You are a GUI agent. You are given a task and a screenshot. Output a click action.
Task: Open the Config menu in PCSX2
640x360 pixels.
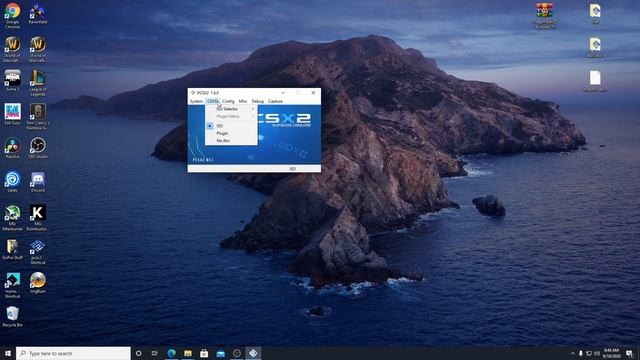click(x=228, y=101)
